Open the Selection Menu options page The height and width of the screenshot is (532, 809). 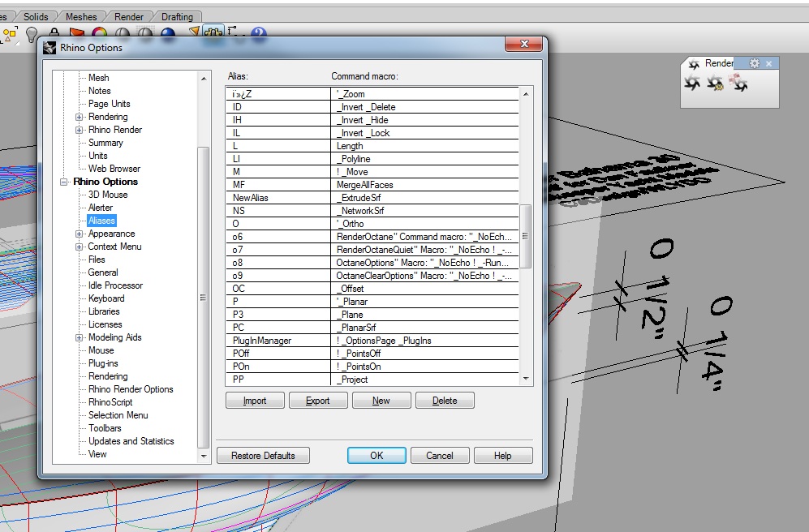118,415
